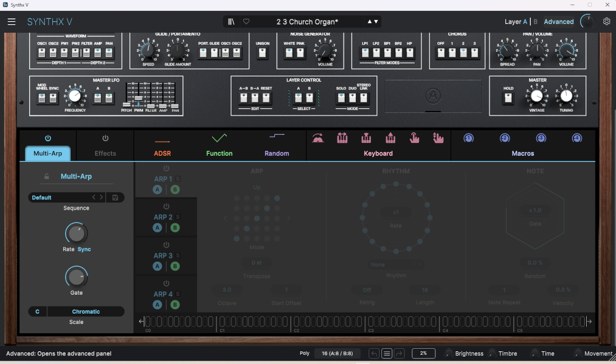Image resolution: width=616 pixels, height=364 pixels.
Task: Enable ARP 1 layer A routing
Action: 158,190
